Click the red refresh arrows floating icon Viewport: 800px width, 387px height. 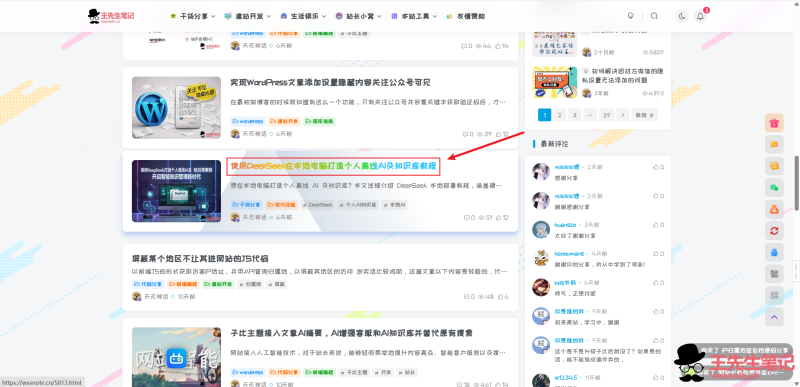774,231
